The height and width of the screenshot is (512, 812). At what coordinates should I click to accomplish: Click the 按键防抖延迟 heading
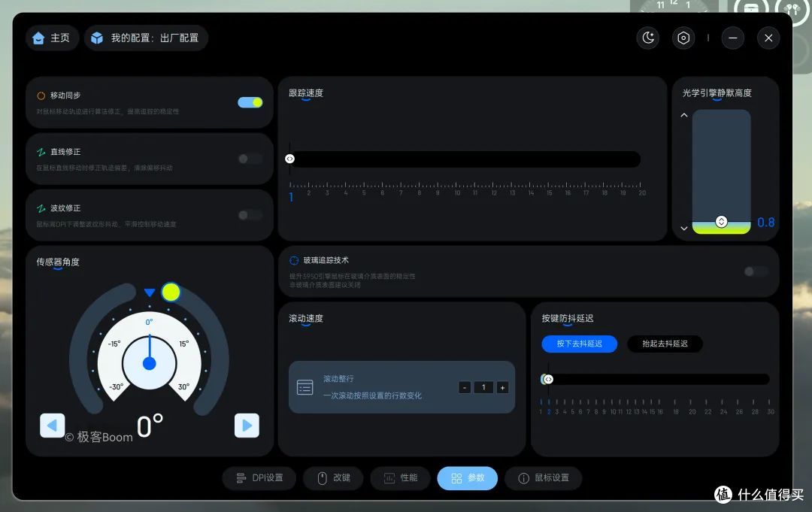[x=568, y=318]
